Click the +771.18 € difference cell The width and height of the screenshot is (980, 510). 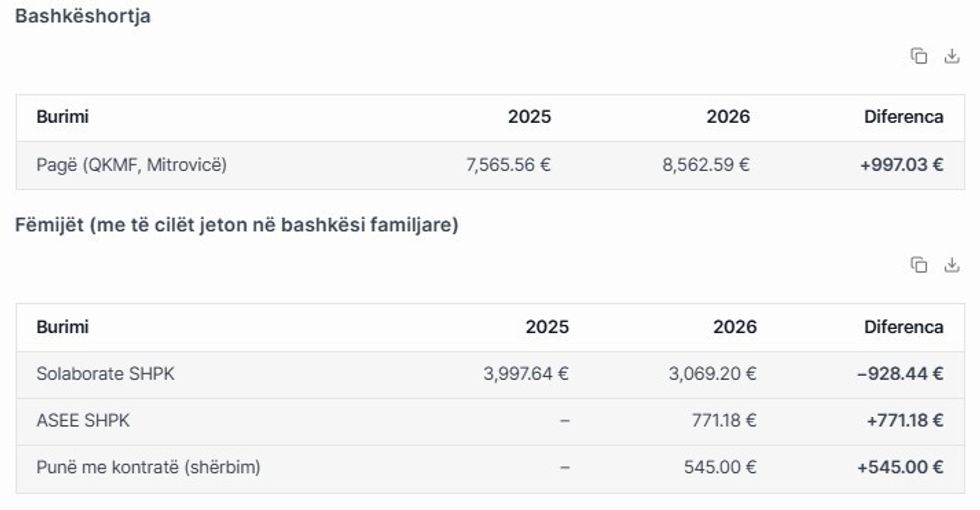[905, 421]
